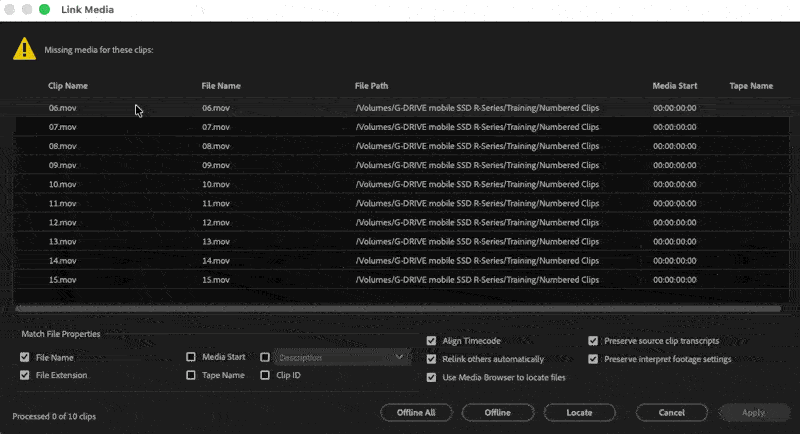Select clip row 15.mov
Image resolution: width=800 pixels, height=434 pixels.
pos(402,279)
